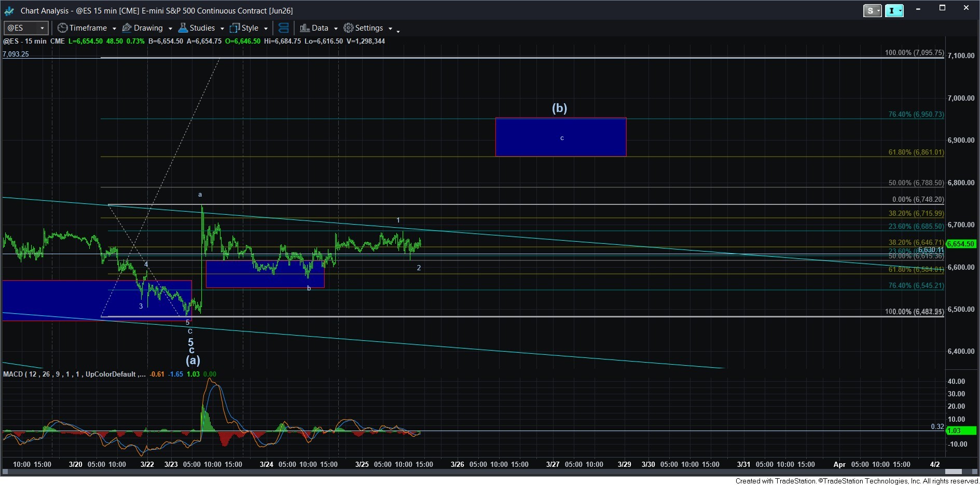
Task: Click the Studies flask icon
Action: click(x=183, y=28)
